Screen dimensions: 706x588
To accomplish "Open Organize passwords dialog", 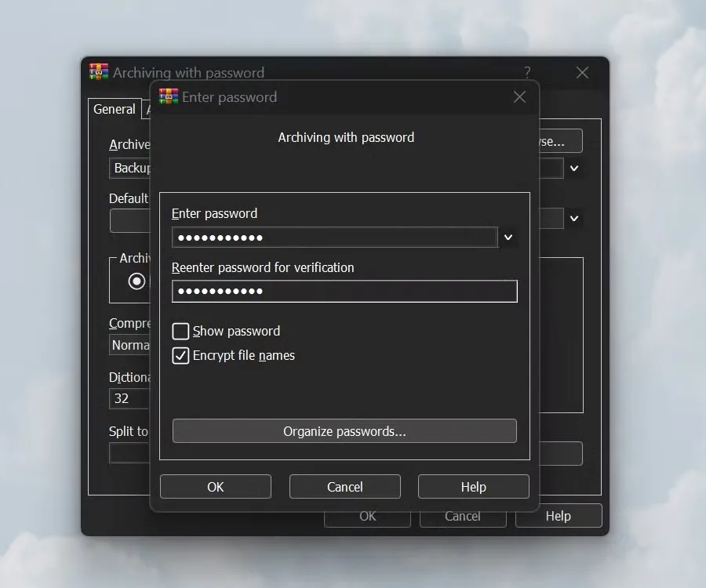I will point(344,431).
